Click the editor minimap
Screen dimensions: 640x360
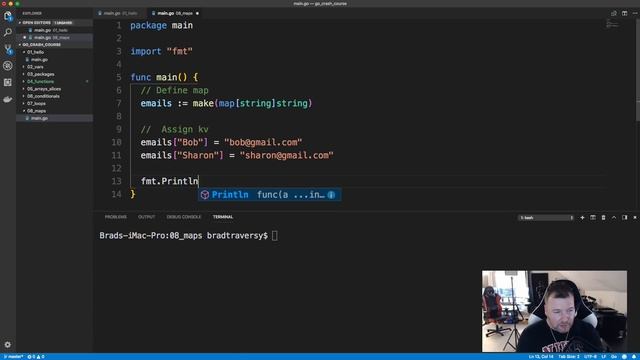[x=612, y=24]
